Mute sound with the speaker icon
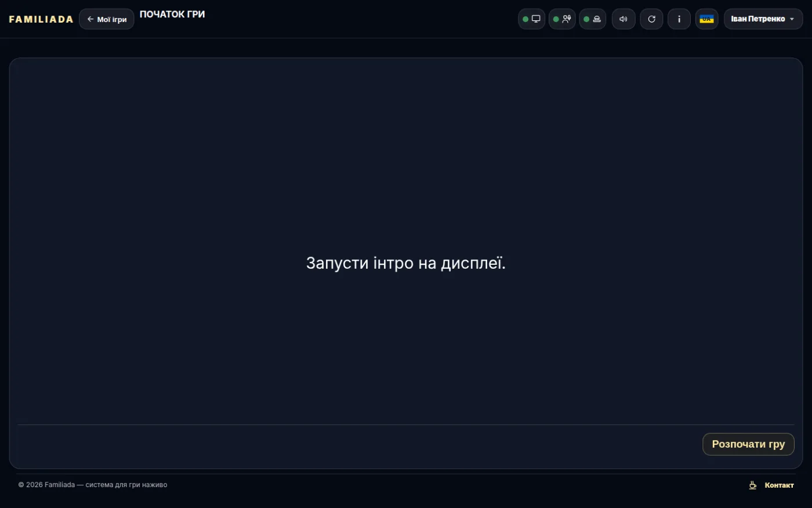 [x=623, y=19]
